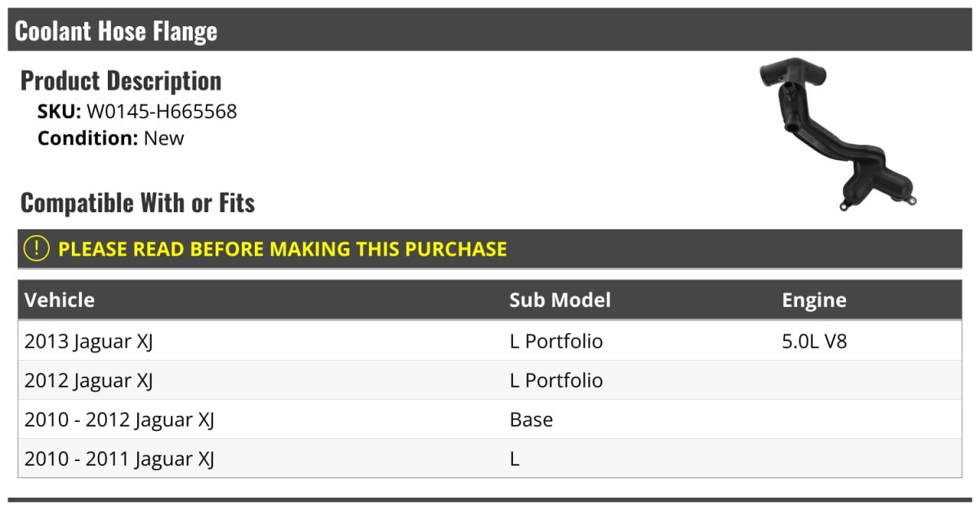Screen dimensions: 980x510
Task: Select the Engine column header
Action: [x=813, y=299]
